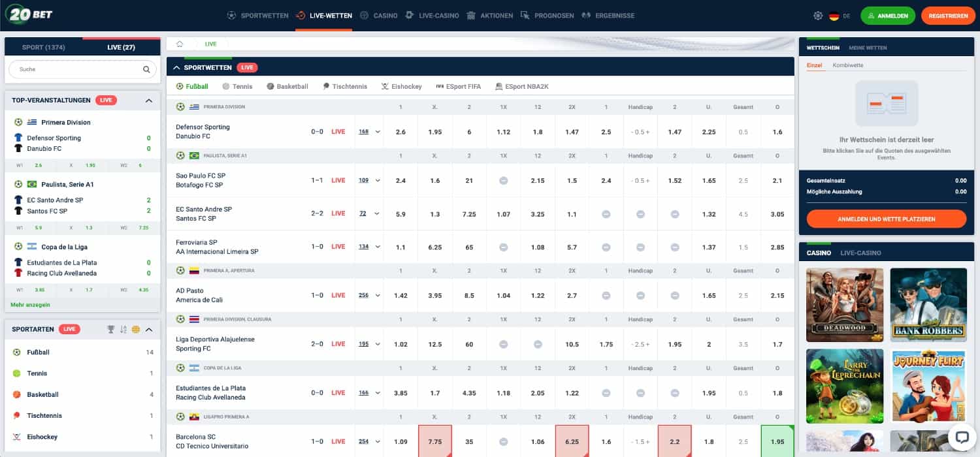The image size is (980, 457).
Task: Pick odds 12.5 for Liga Deportiva Alajuelense draw
Action: [434, 344]
